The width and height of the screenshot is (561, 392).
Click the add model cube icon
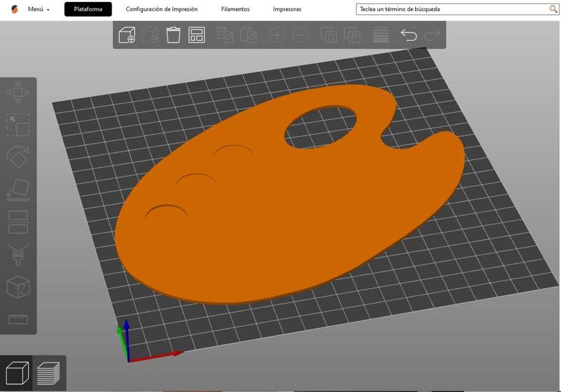pos(127,35)
